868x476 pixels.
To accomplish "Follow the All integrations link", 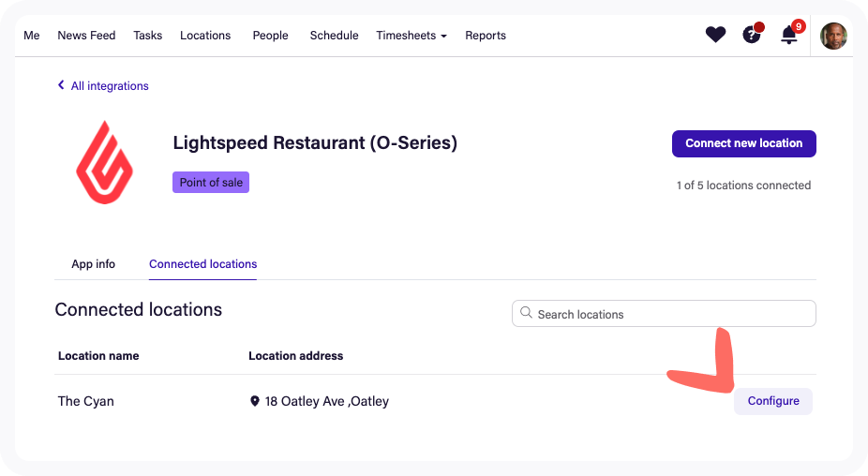I will [110, 86].
